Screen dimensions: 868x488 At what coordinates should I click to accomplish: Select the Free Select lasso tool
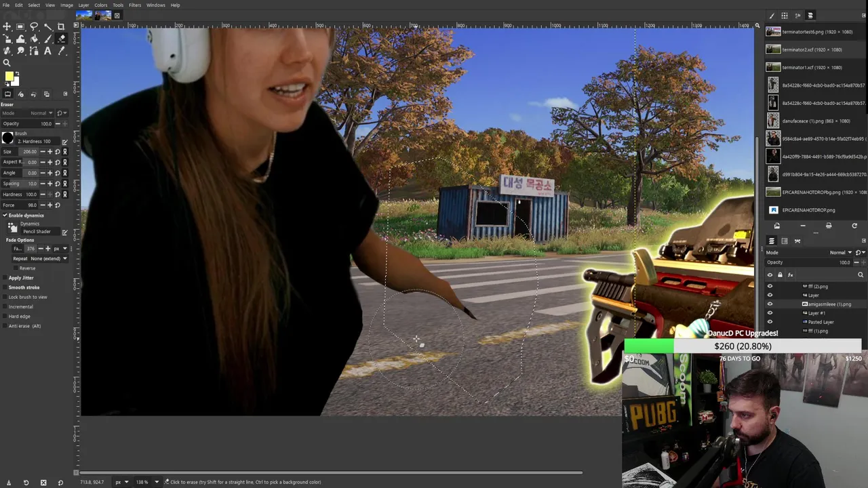point(34,26)
